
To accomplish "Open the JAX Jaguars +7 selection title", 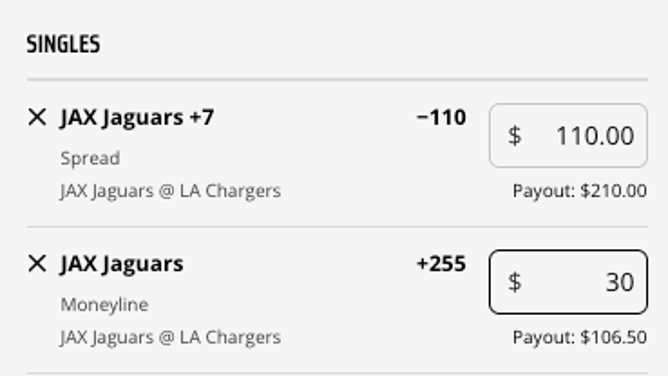I will [x=137, y=118].
